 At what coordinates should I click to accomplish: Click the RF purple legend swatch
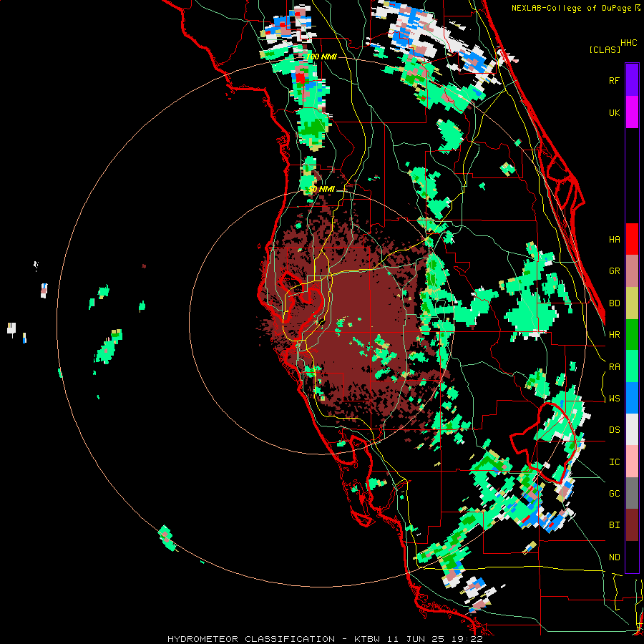pyautogui.click(x=632, y=80)
